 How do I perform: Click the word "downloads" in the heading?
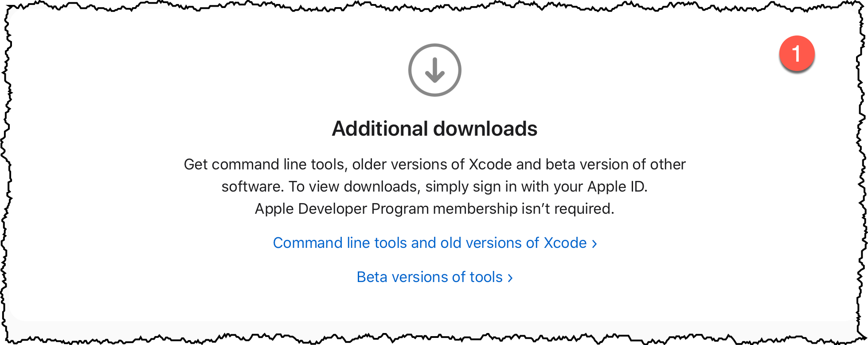pyautogui.click(x=485, y=129)
